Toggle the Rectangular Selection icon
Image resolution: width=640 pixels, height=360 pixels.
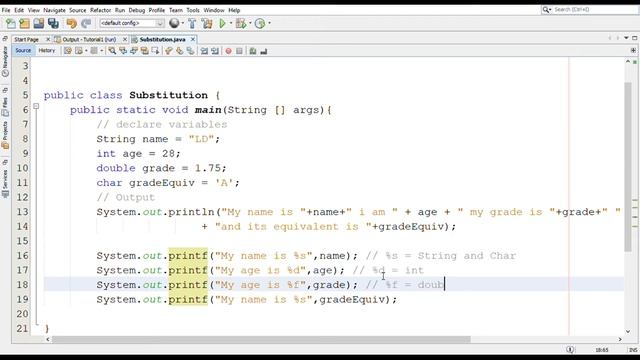(155, 51)
